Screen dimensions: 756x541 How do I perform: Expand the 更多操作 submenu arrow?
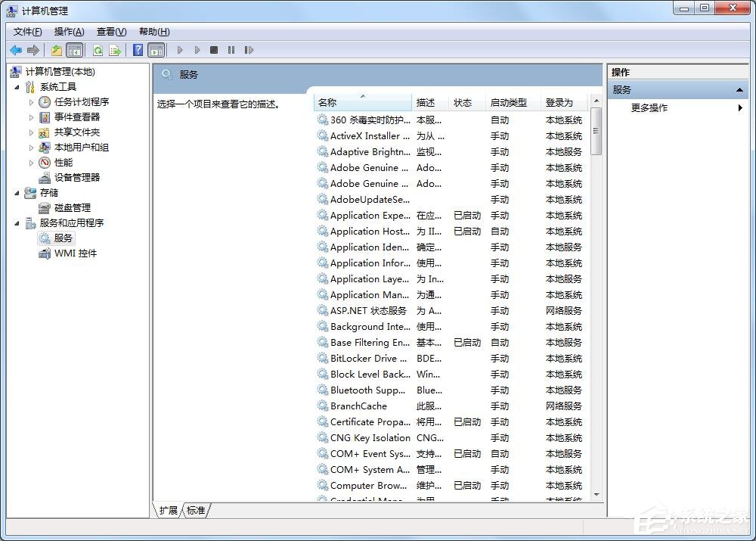(740, 108)
